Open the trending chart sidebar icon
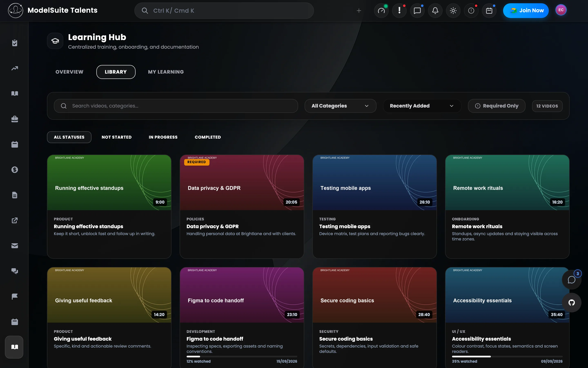This screenshot has width=588, height=368. (14, 68)
